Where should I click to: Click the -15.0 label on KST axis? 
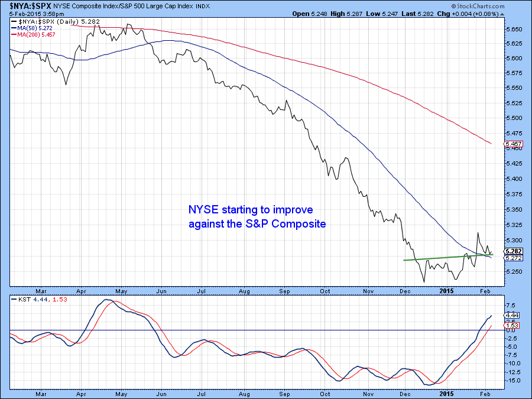coord(512,380)
